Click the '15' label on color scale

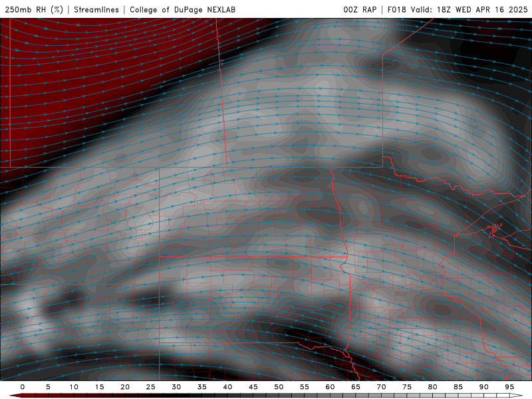[99, 387]
